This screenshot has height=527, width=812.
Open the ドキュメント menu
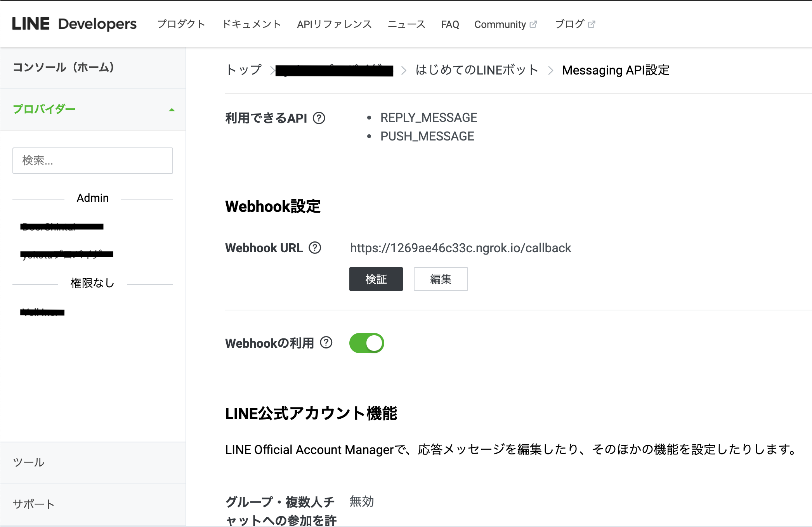click(252, 24)
